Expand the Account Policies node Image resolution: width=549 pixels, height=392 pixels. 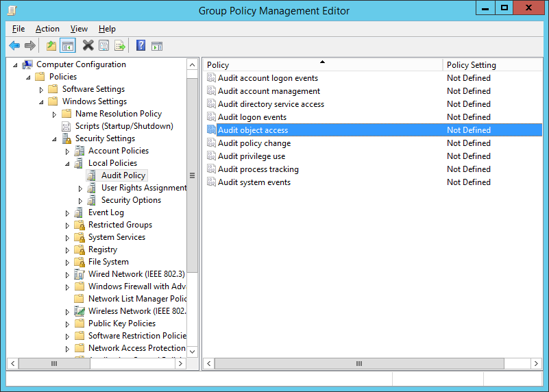pyautogui.click(x=67, y=151)
